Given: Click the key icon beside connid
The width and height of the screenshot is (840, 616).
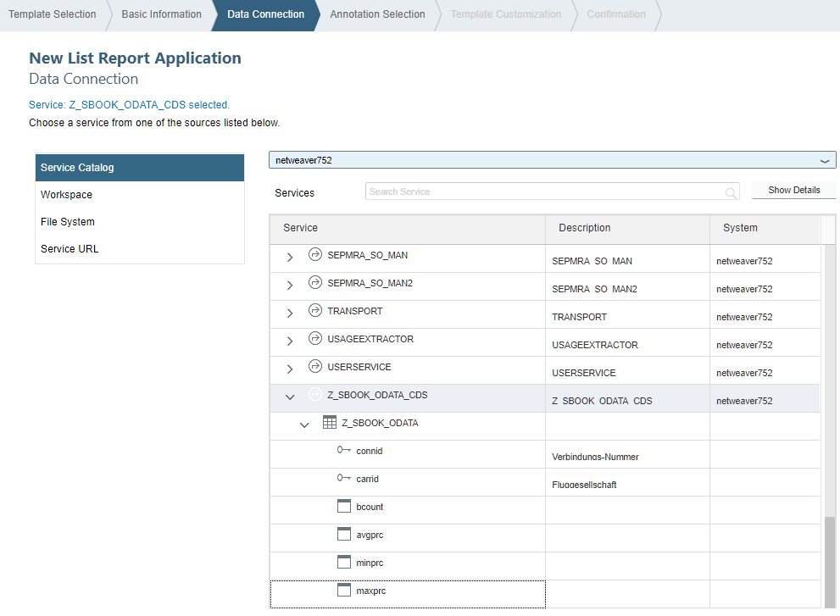Looking at the screenshot, I should coord(344,451).
